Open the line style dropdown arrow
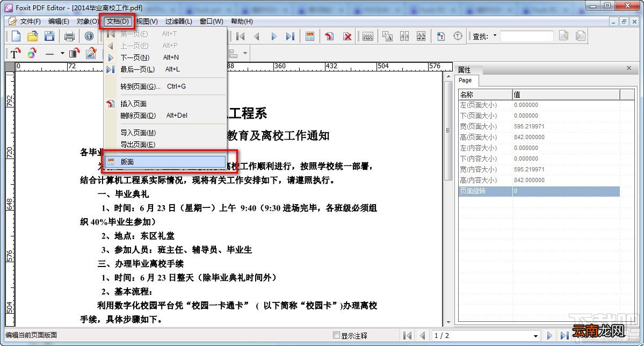The height and width of the screenshot is (346, 644). 62,53
